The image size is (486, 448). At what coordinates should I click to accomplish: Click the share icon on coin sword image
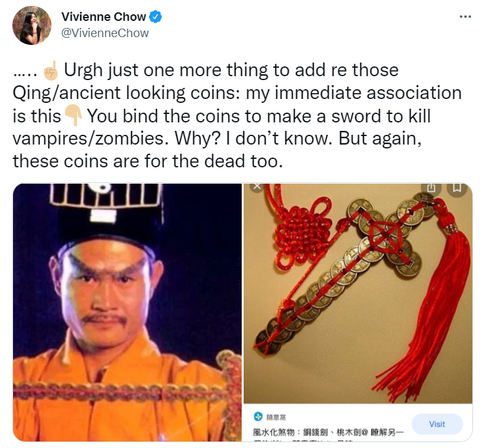[431, 188]
